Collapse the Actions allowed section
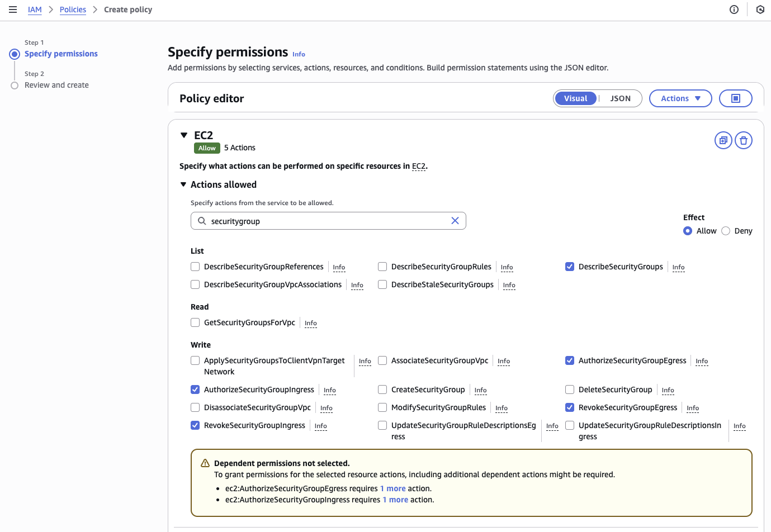Screen dimensions: 771x532 click(183, 184)
